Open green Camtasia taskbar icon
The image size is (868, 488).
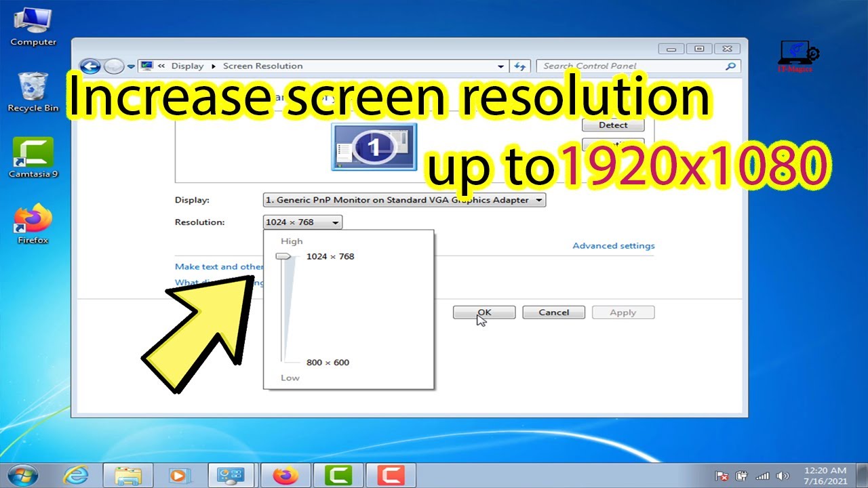[x=337, y=476]
